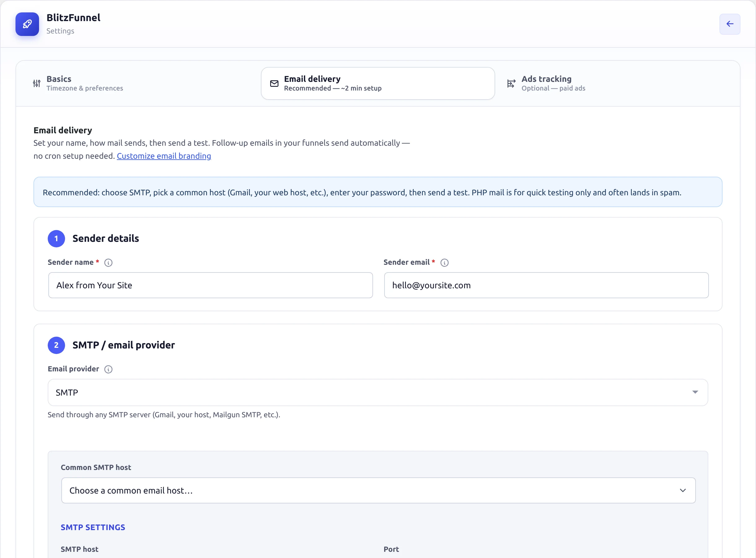Click the chevron in Choose a common email host
The height and width of the screenshot is (558, 756).
[x=683, y=490]
